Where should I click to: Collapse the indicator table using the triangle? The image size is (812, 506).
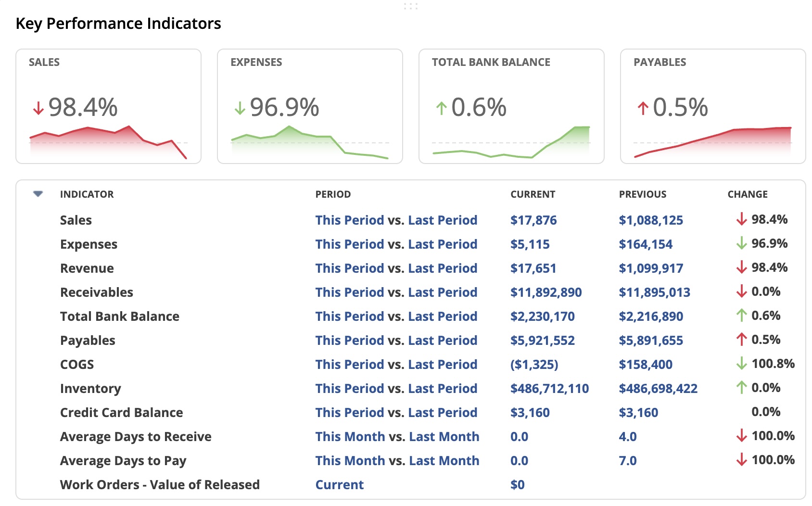(x=38, y=194)
